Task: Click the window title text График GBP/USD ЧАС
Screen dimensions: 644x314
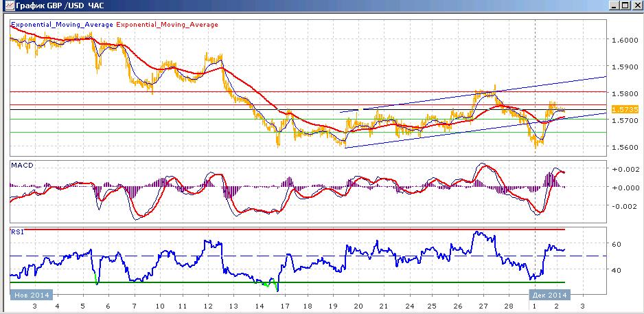Action: (x=58, y=6)
